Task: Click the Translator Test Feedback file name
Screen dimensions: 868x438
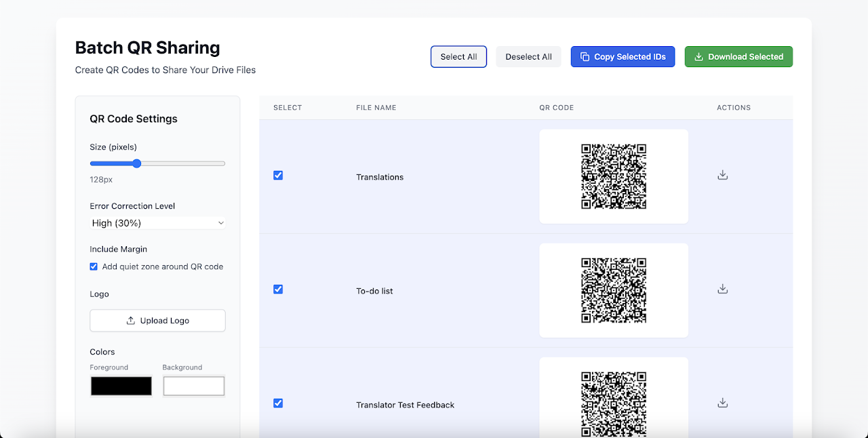Action: (x=406, y=405)
